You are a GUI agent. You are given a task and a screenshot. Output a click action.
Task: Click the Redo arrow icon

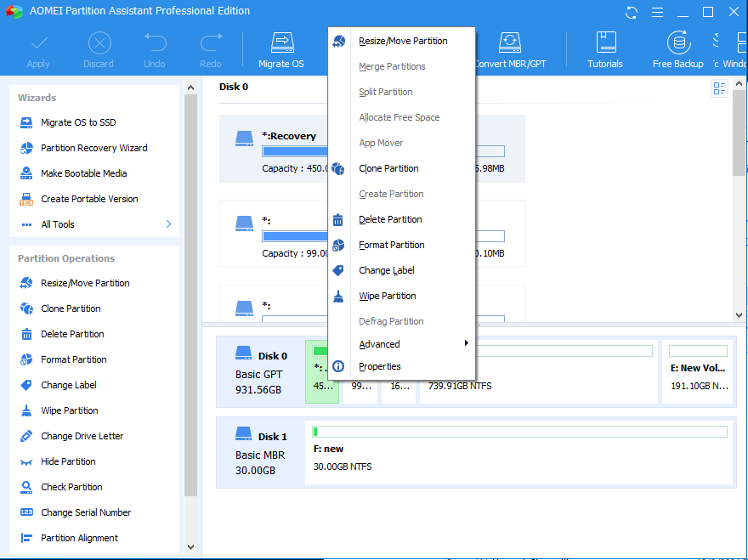point(211,42)
